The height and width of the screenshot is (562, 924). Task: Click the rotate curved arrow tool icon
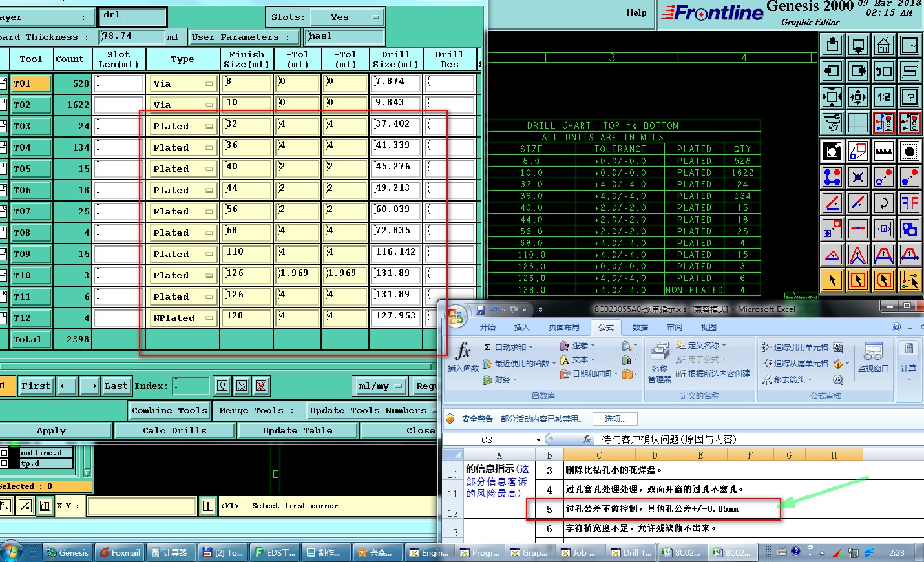click(884, 203)
